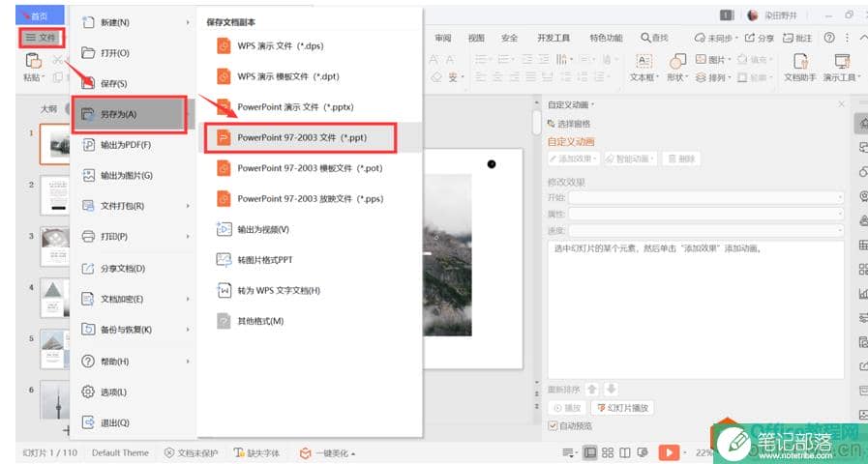Click the 文件打包(R) icon
This screenshot has height=464, width=868.
tap(88, 206)
